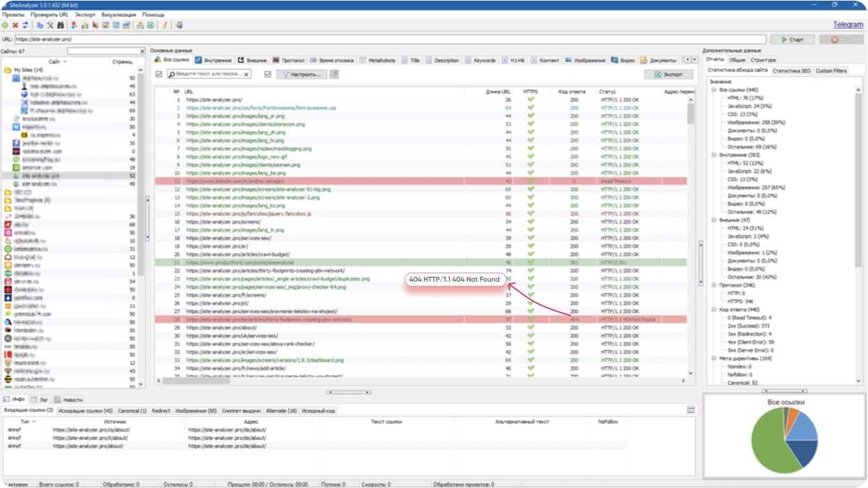Toggle the checkbox next to Настроить button
The image size is (868, 488).
tap(268, 74)
